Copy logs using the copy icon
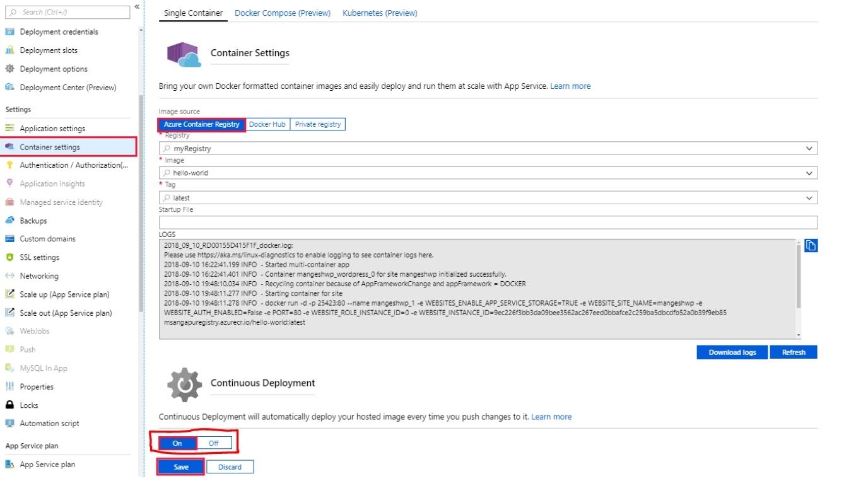868x481 pixels. (x=811, y=246)
